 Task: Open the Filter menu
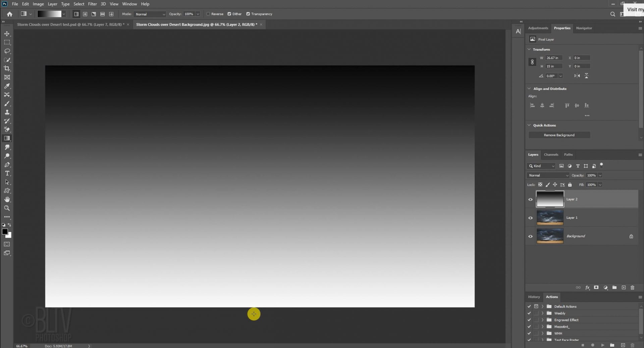[x=92, y=4]
